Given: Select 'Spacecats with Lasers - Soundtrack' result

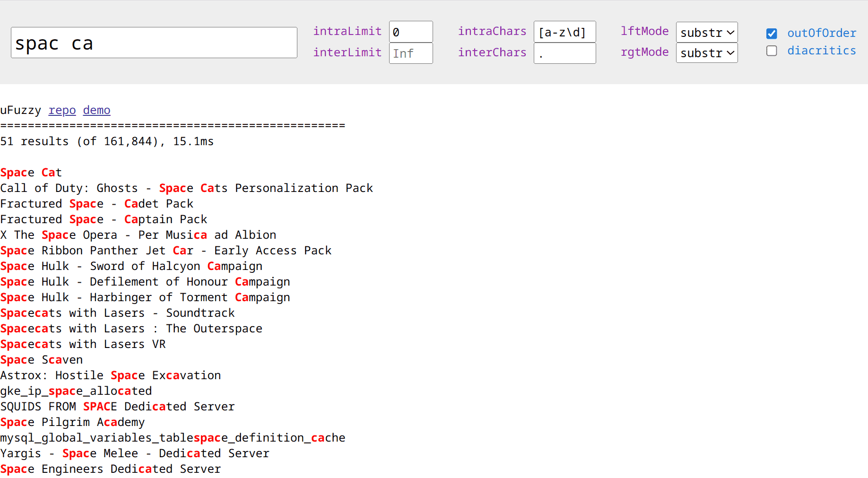Looking at the screenshot, I should point(118,313).
